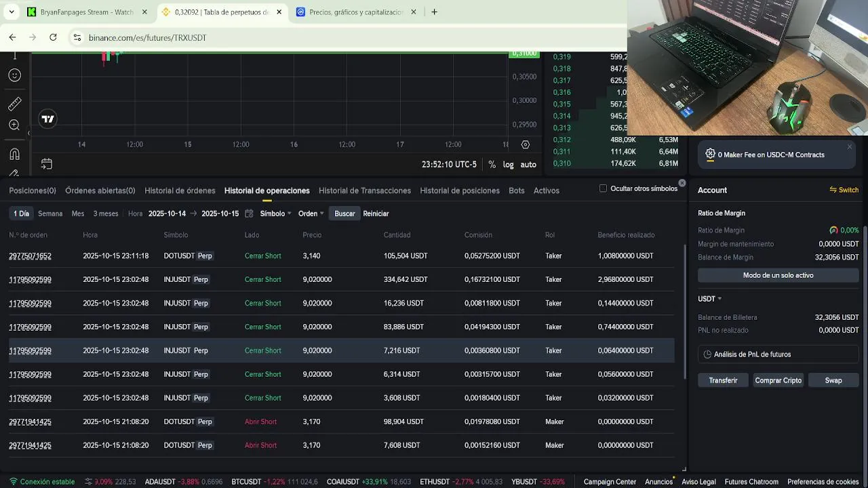Select the Mes range filter
Image resolution: width=868 pixels, height=488 pixels.
(78, 213)
